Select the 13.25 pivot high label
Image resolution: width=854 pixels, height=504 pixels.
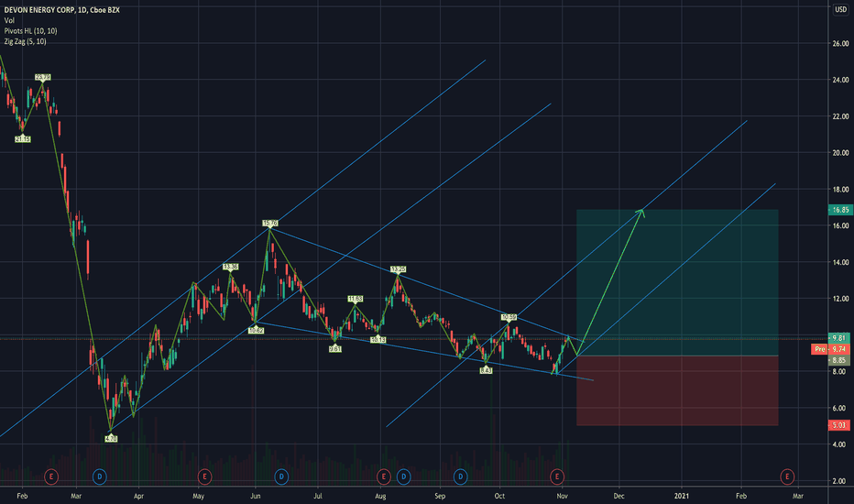[x=398, y=269]
